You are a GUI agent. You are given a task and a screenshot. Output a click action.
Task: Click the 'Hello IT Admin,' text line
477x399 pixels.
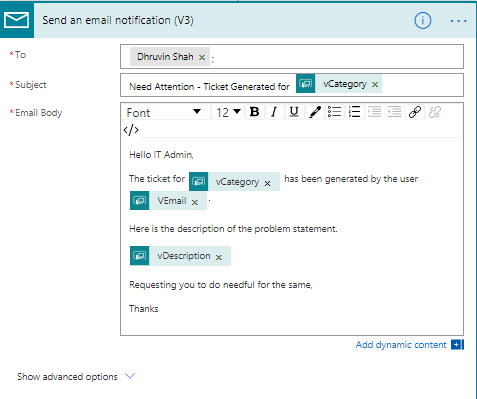click(161, 155)
